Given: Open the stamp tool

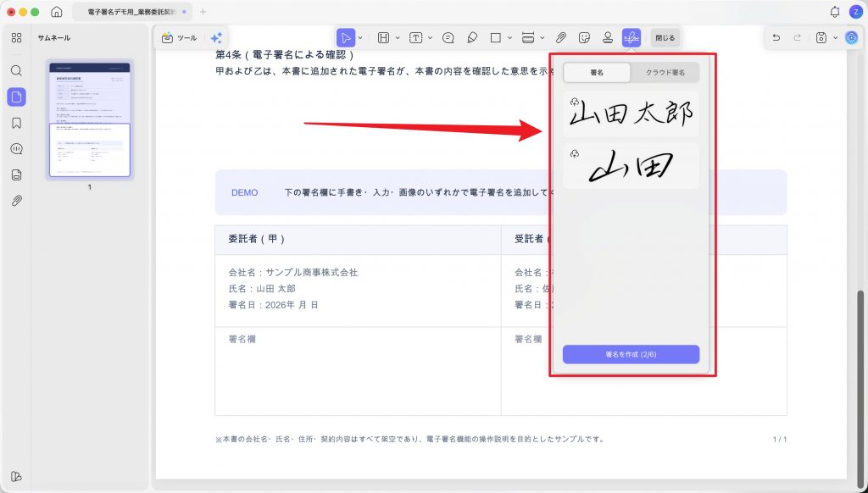Looking at the screenshot, I should click(608, 37).
